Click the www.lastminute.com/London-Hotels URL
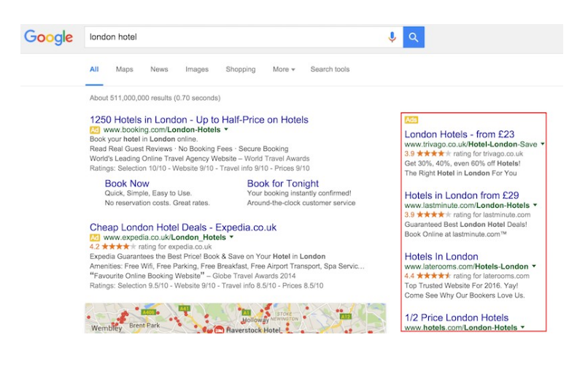 click(467, 206)
